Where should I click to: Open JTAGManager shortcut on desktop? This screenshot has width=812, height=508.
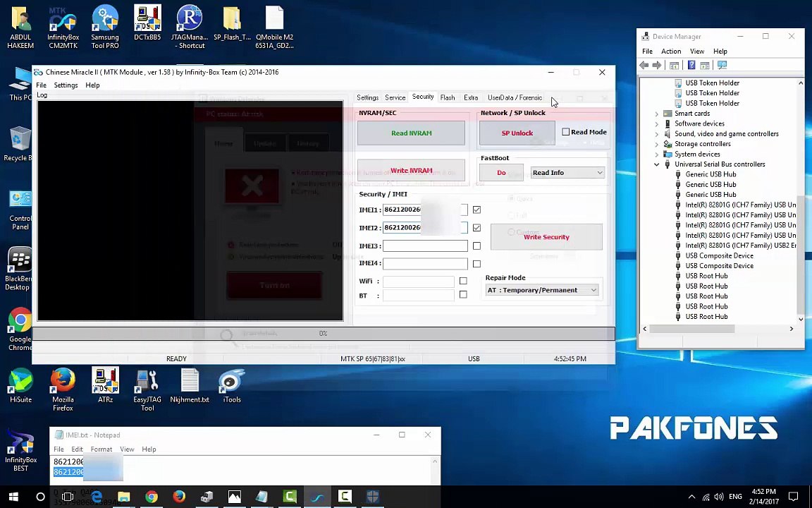[x=190, y=27]
